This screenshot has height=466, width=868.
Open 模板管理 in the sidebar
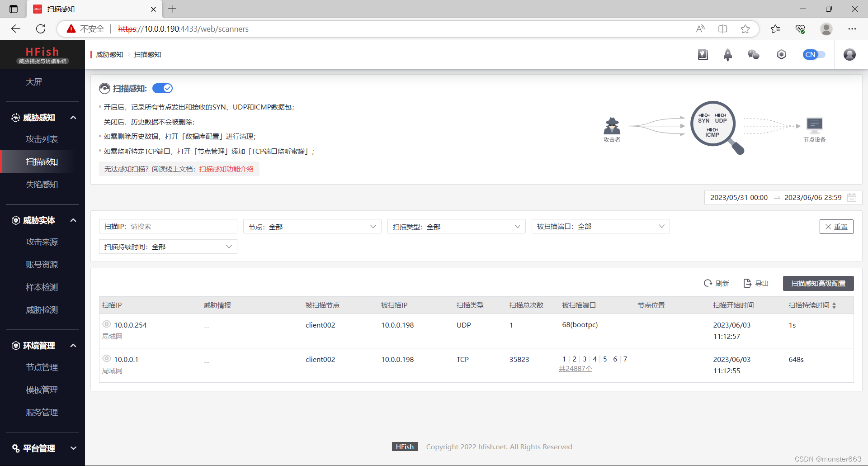pyautogui.click(x=42, y=390)
